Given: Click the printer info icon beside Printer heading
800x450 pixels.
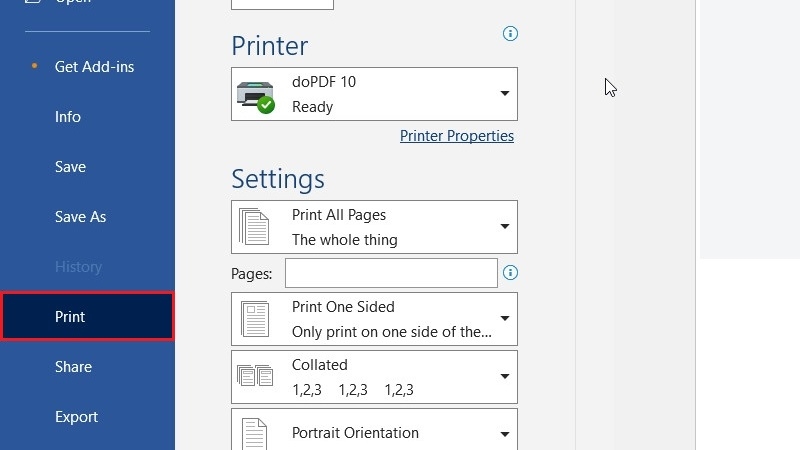Looking at the screenshot, I should pos(510,34).
